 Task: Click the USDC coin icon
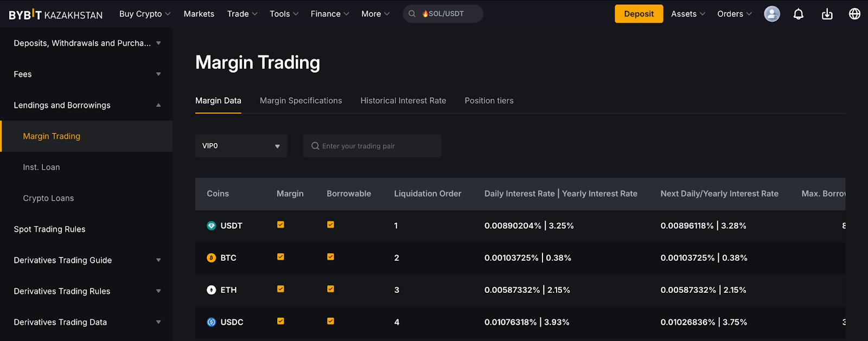[x=212, y=322]
